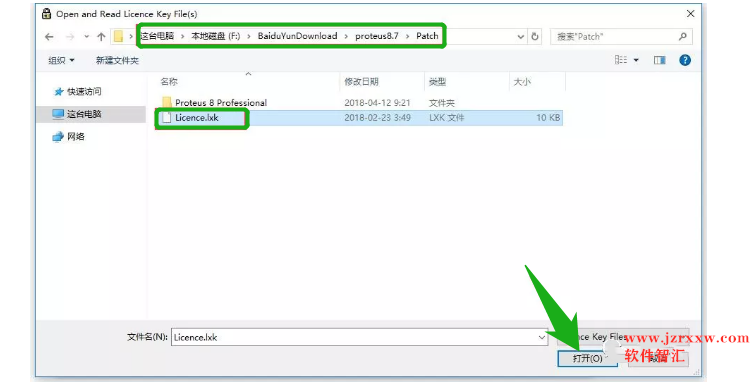Screen dimensions: 753x389
Task: Open help with the blue question icon
Action: tap(685, 60)
